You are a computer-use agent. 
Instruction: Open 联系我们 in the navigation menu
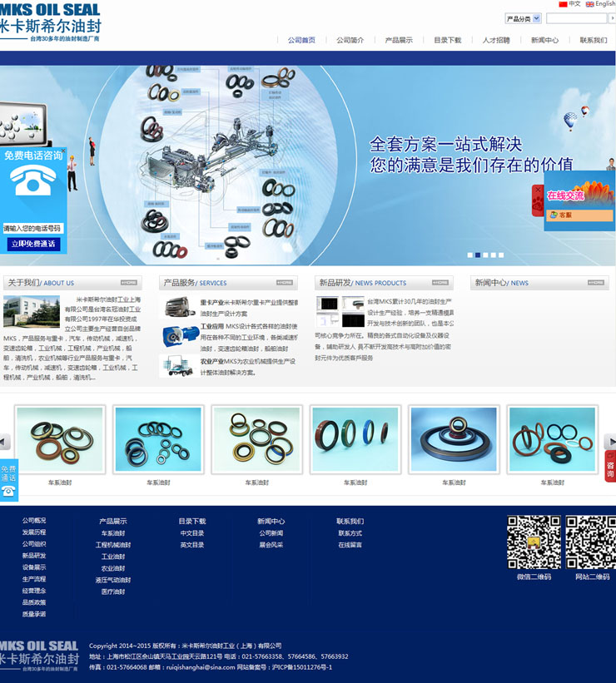594,40
